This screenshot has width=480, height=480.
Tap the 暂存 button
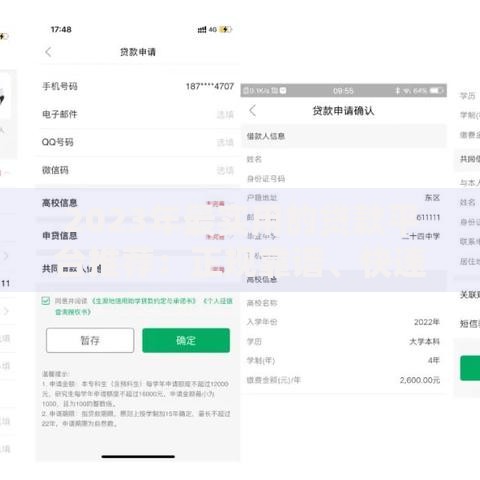[90, 340]
